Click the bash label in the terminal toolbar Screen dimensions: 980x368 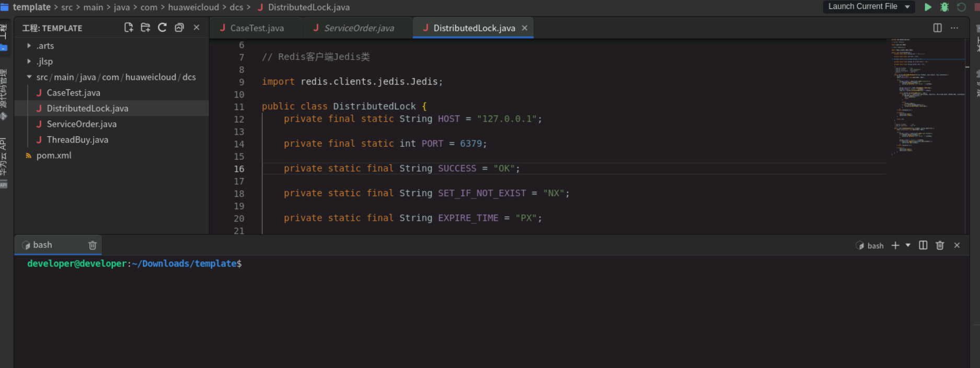click(x=875, y=246)
